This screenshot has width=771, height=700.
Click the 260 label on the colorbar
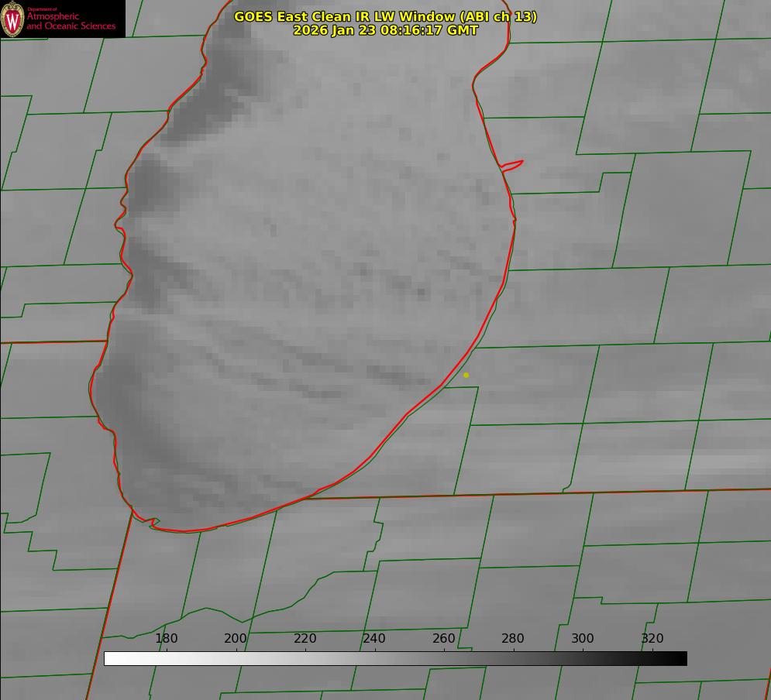pos(444,638)
